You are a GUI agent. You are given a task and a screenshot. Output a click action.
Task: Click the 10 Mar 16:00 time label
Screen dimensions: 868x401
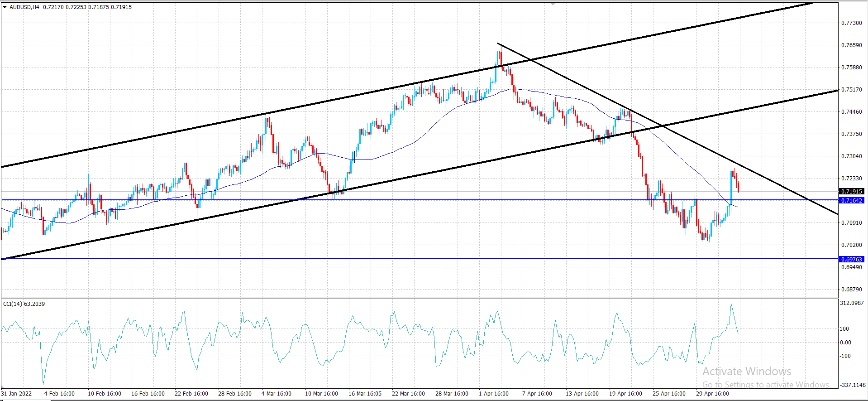[321, 393]
